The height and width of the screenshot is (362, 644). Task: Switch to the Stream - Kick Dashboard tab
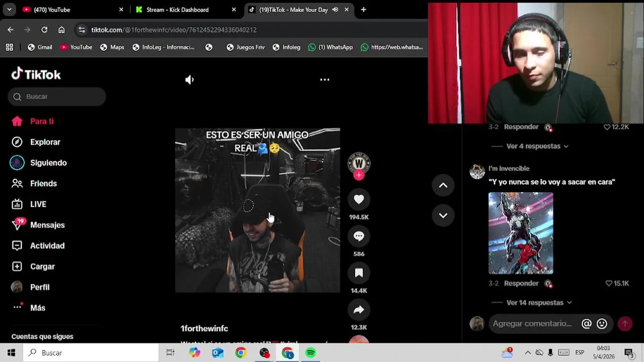pos(186,10)
